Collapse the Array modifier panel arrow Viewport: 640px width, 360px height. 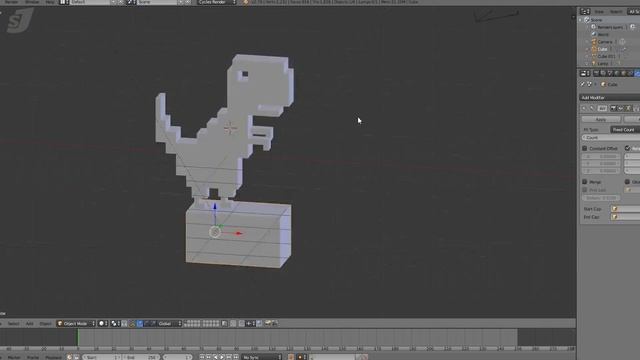(x=584, y=109)
